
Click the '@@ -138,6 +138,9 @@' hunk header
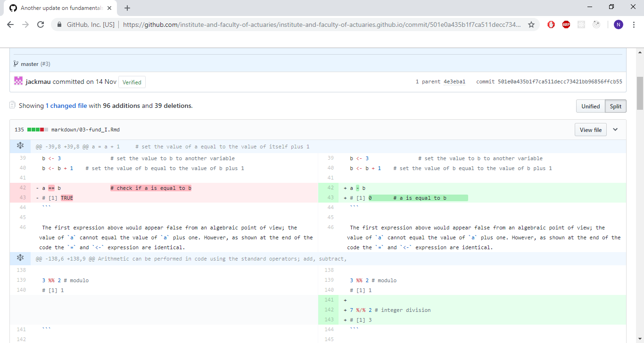point(191,258)
